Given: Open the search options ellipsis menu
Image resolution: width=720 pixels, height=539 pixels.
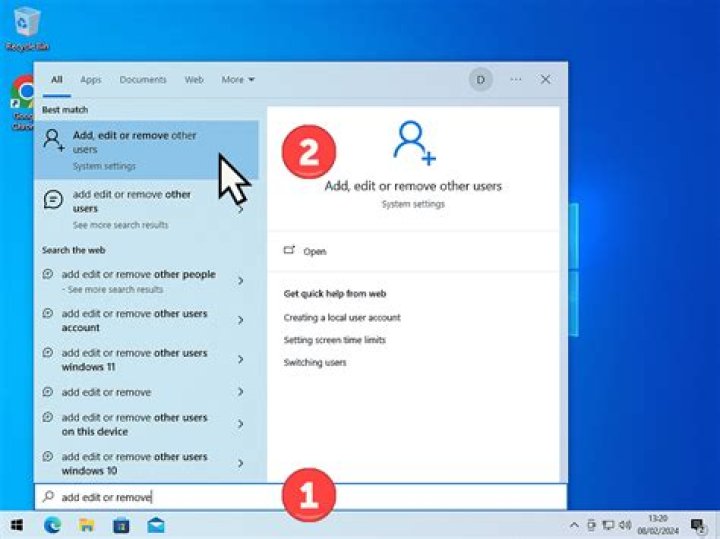Looking at the screenshot, I should [x=516, y=80].
